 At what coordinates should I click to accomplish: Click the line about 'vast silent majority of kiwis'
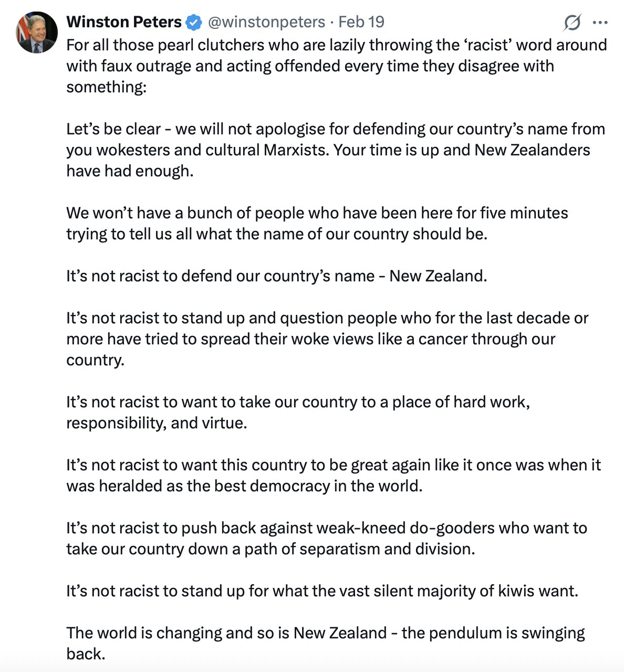point(322,591)
